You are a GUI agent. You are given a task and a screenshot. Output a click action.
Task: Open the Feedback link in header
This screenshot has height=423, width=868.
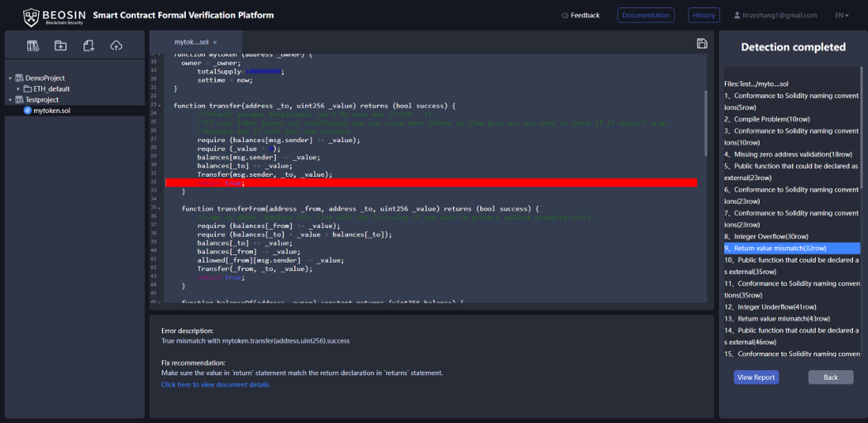(x=580, y=16)
